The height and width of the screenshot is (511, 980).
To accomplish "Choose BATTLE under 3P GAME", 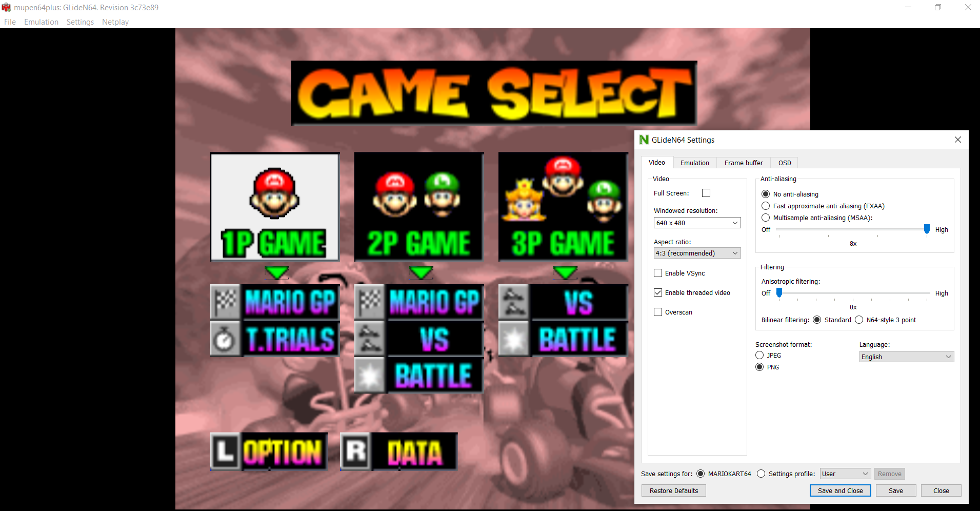I will [578, 339].
